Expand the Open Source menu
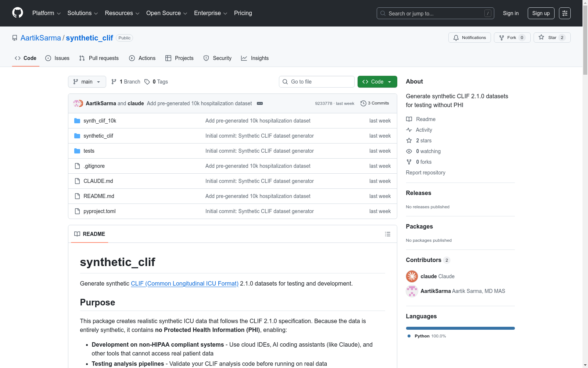588x368 pixels. click(x=167, y=13)
